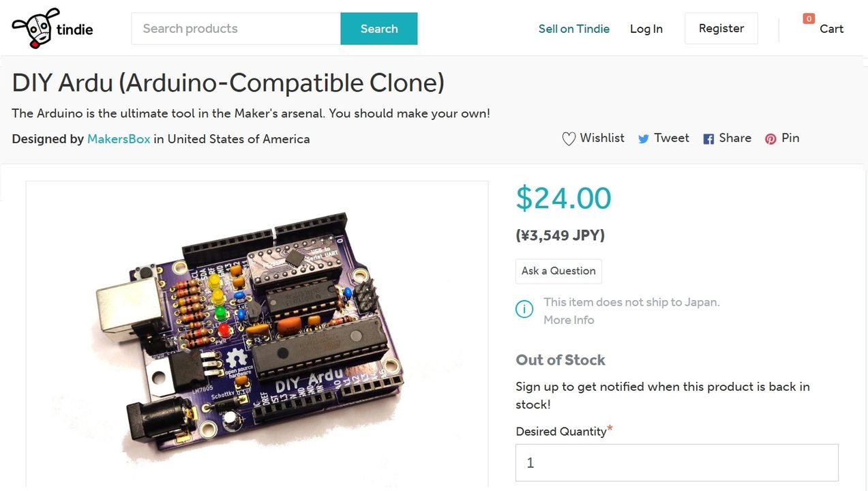The image size is (868, 491).
Task: Click the Wishlist heart icon
Action: click(x=569, y=139)
